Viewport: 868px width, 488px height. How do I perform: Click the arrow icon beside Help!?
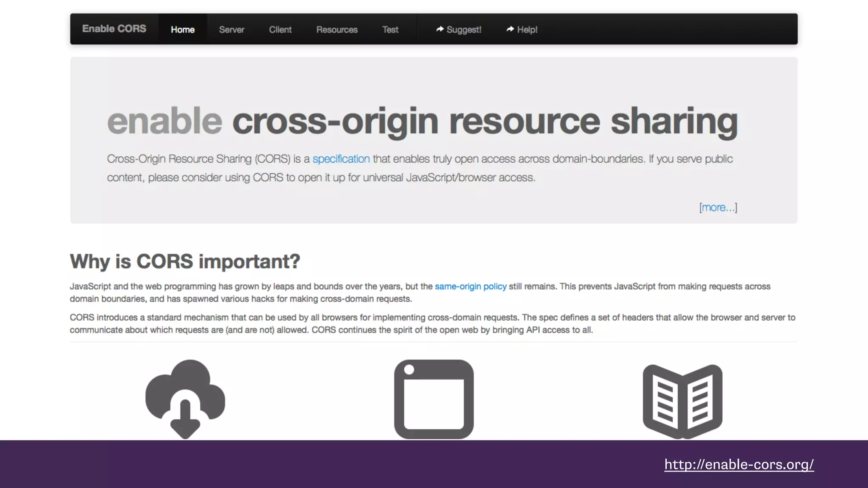tap(510, 29)
